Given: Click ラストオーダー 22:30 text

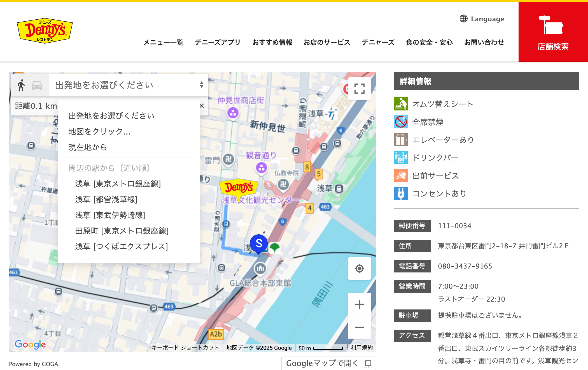Looking at the screenshot, I should (x=472, y=299).
